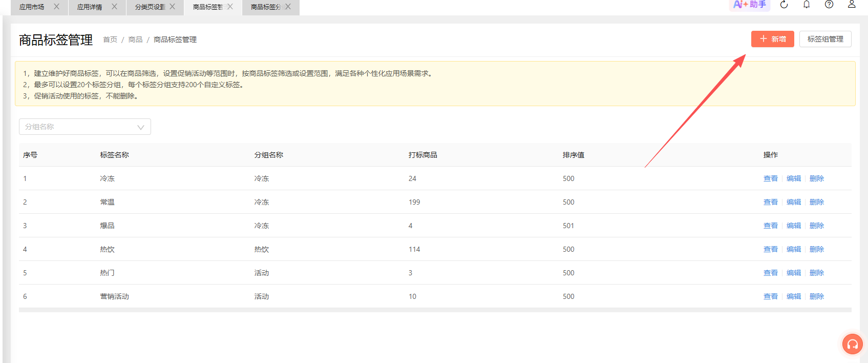
Task: Close the 分类页设置 tab
Action: click(172, 7)
